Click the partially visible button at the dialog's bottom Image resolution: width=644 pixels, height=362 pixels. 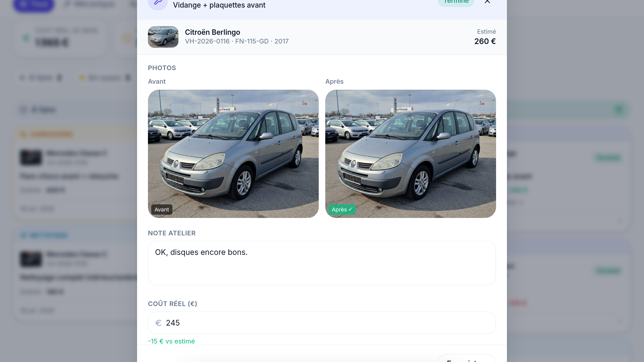point(467,358)
